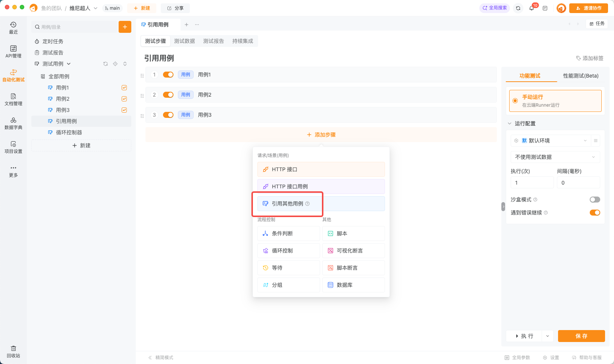Switch to the 测试报告 tab
This screenshot has width=614, height=364.
coord(213,41)
